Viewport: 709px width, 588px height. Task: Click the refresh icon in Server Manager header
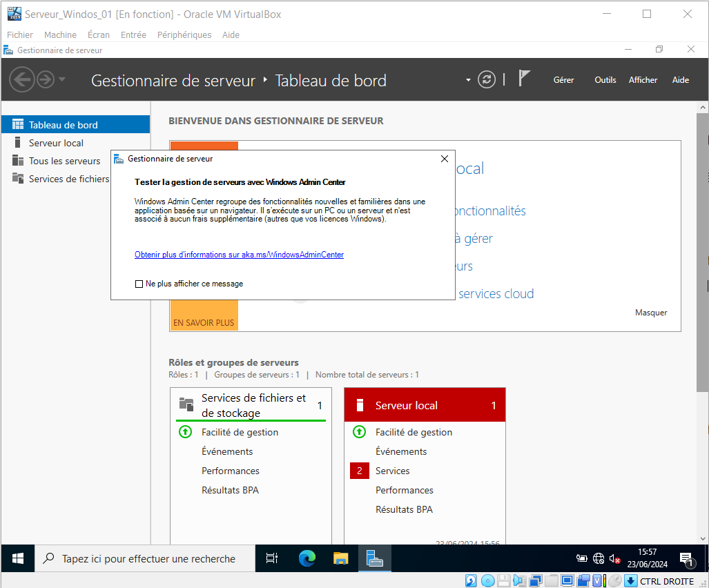487,79
